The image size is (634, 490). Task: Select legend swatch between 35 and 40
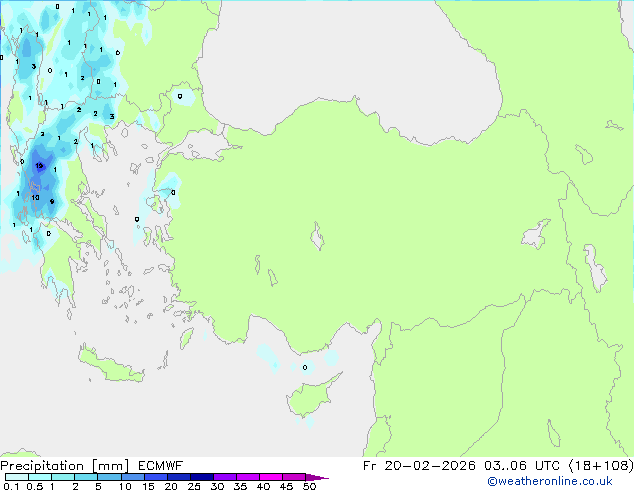point(247,477)
